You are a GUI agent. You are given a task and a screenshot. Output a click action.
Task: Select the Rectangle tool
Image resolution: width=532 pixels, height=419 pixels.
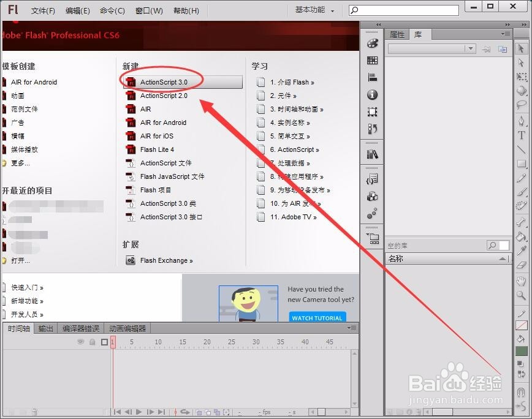click(521, 164)
